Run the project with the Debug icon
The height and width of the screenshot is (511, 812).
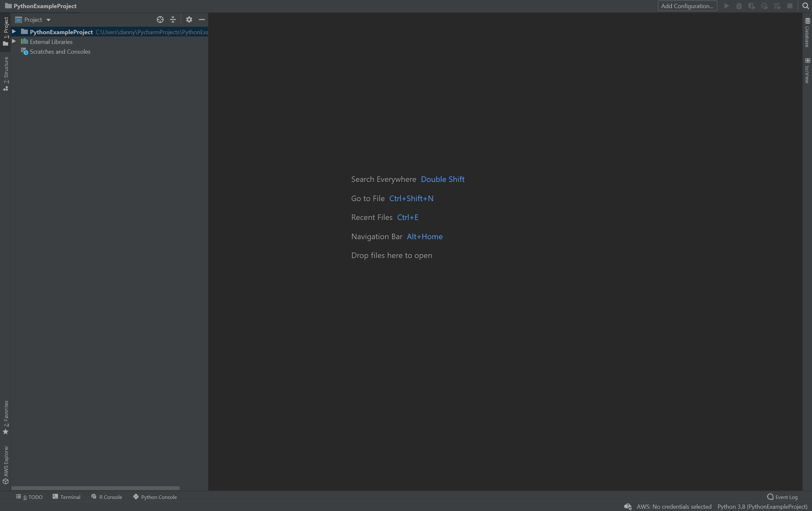[739, 6]
